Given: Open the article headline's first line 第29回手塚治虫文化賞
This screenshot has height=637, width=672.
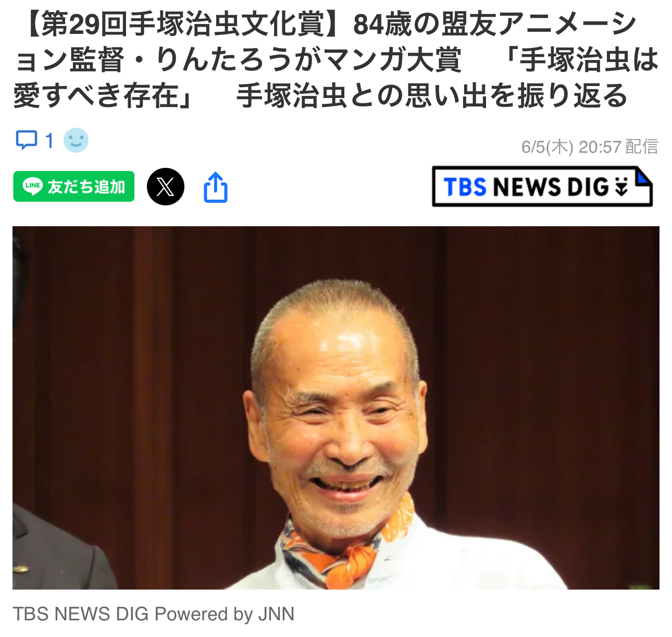Looking at the screenshot, I should coord(182,24).
